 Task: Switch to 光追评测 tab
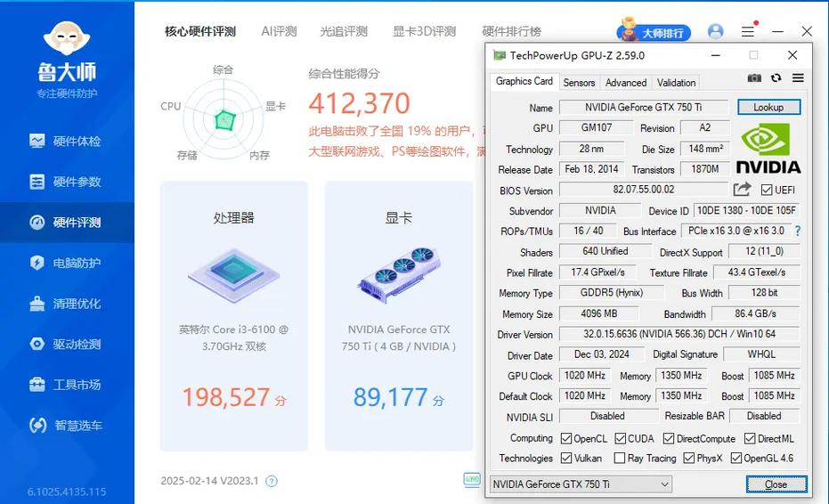pyautogui.click(x=344, y=32)
